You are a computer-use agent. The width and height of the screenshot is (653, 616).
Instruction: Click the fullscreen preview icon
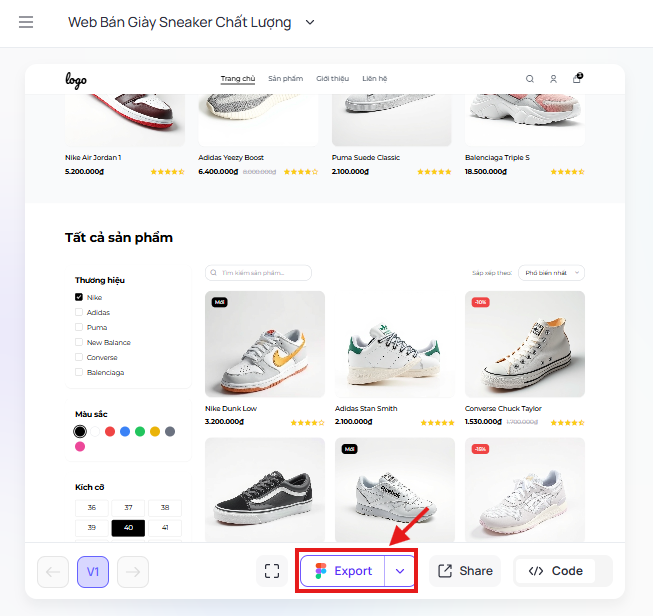(x=272, y=571)
